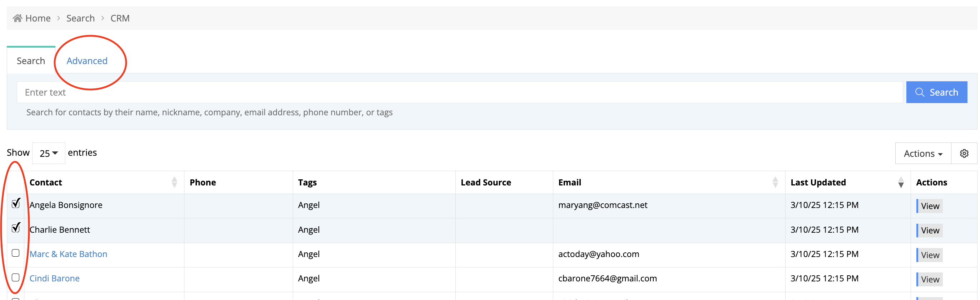The height and width of the screenshot is (300, 980).
Task: Click the Home breadcrumb house icon
Action: (17, 18)
